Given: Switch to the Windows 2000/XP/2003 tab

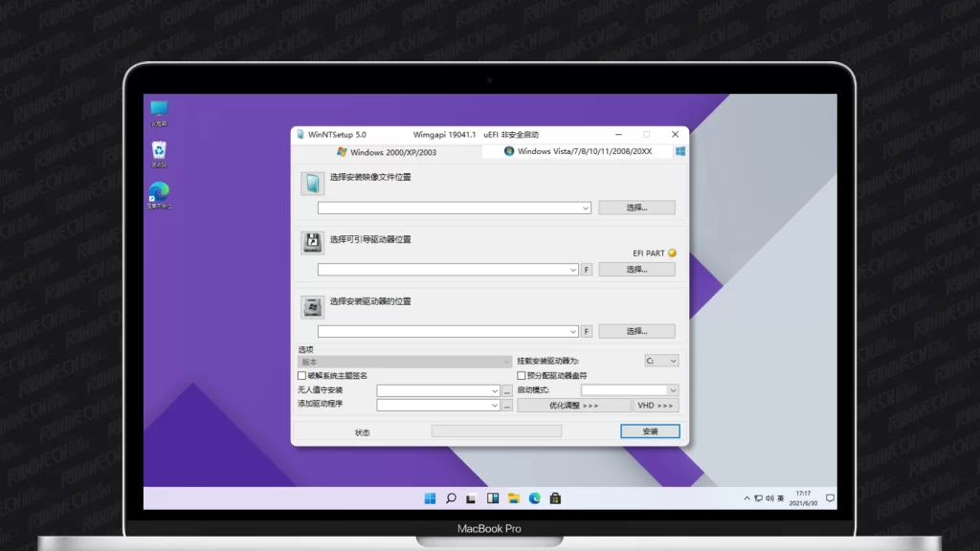Looking at the screenshot, I should (386, 151).
